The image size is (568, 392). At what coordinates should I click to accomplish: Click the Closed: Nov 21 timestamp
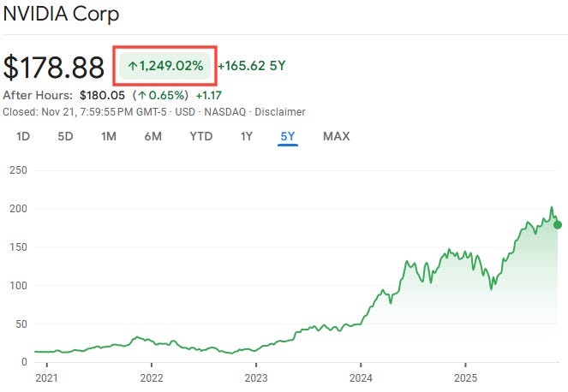pyautogui.click(x=85, y=112)
